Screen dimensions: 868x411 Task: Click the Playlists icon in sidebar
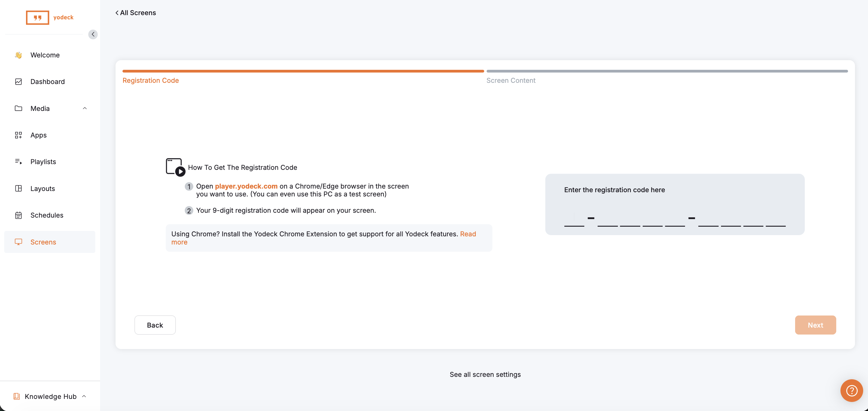(18, 162)
